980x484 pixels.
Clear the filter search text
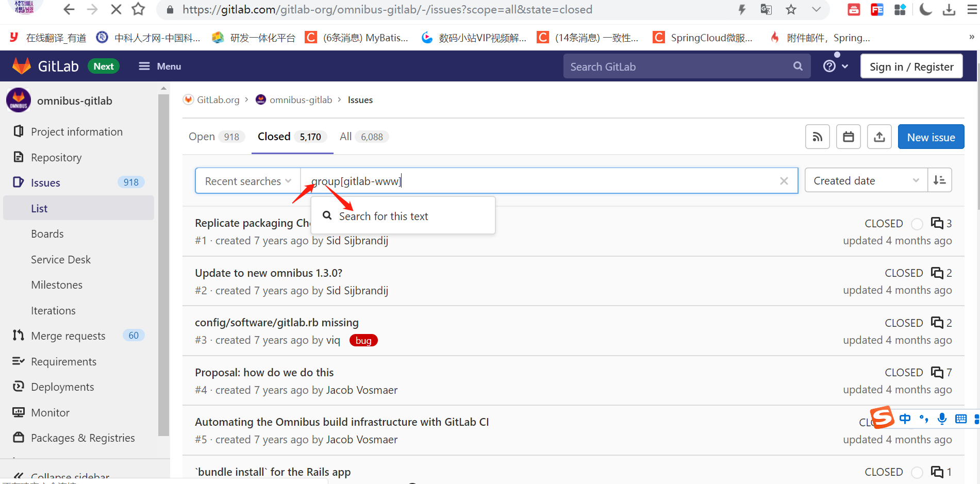[x=784, y=181]
